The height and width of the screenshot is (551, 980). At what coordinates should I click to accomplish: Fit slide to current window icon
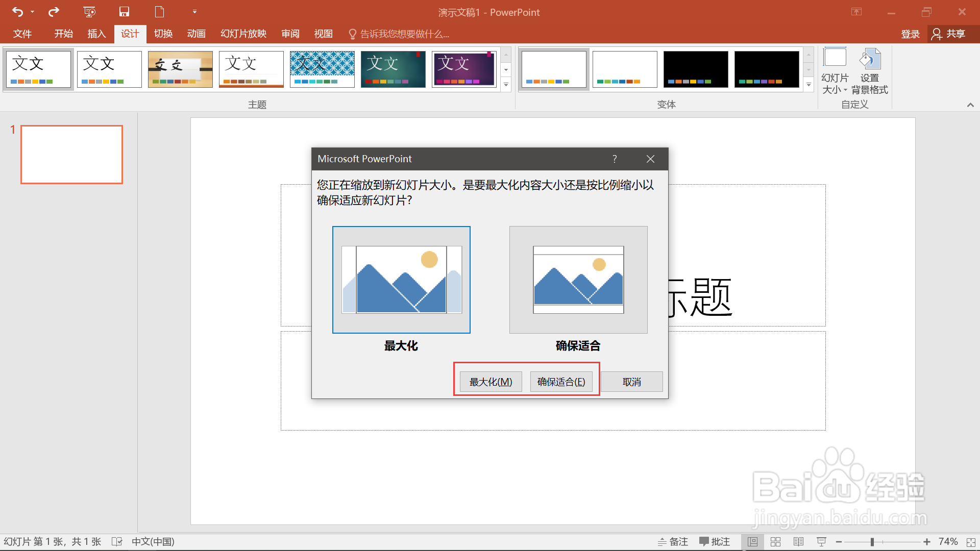pyautogui.click(x=971, y=542)
